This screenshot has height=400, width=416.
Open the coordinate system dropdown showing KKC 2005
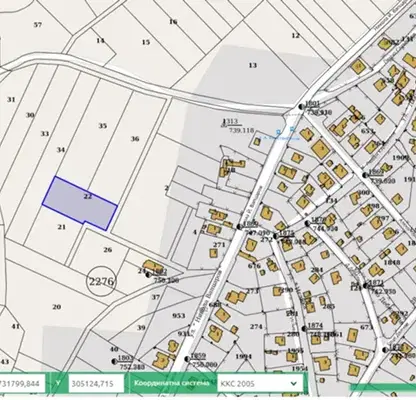coord(260,383)
